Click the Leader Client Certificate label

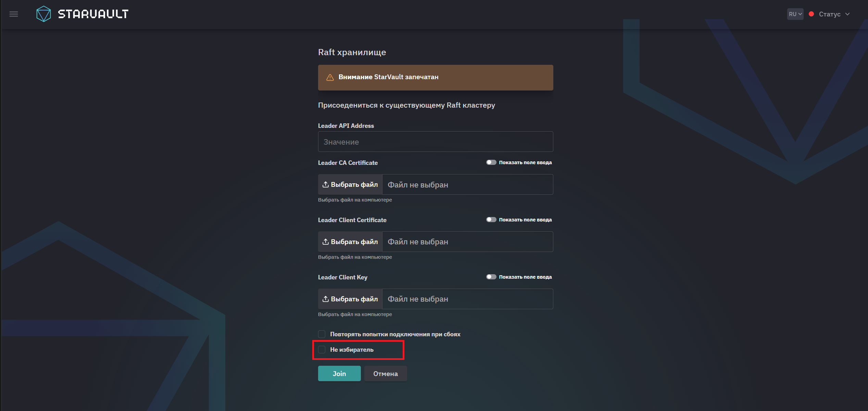pyautogui.click(x=352, y=220)
